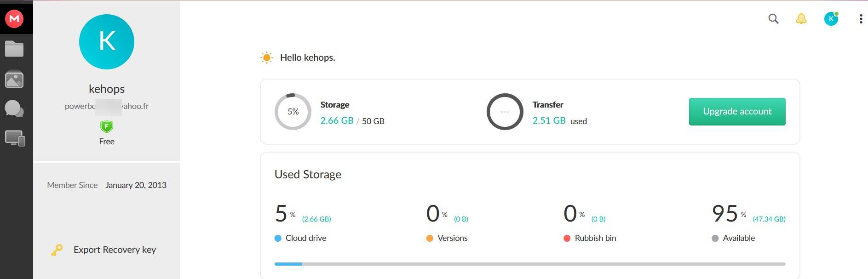Click the green Free plan shield badge

[107, 126]
